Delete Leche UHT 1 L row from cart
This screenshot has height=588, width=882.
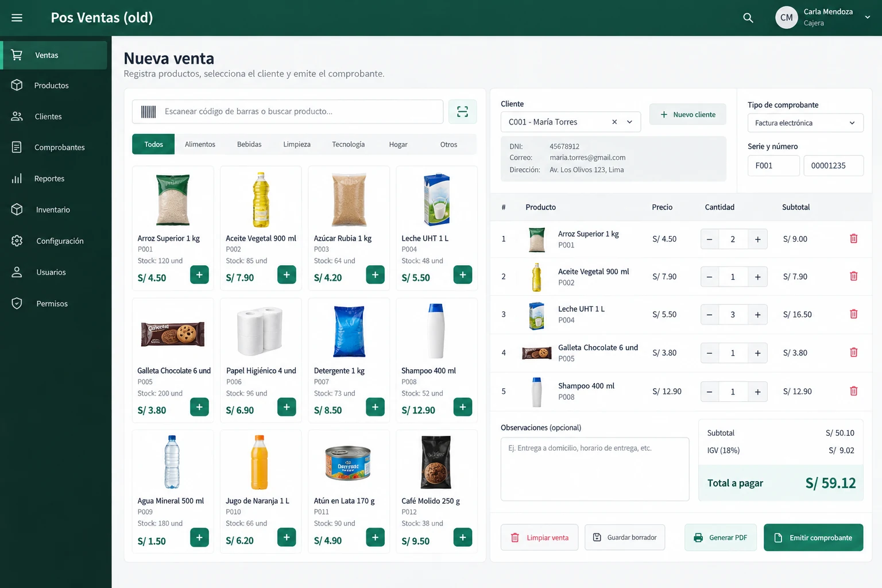[854, 314]
